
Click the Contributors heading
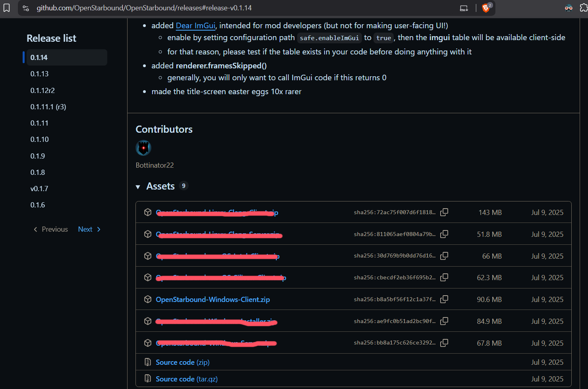tap(164, 129)
